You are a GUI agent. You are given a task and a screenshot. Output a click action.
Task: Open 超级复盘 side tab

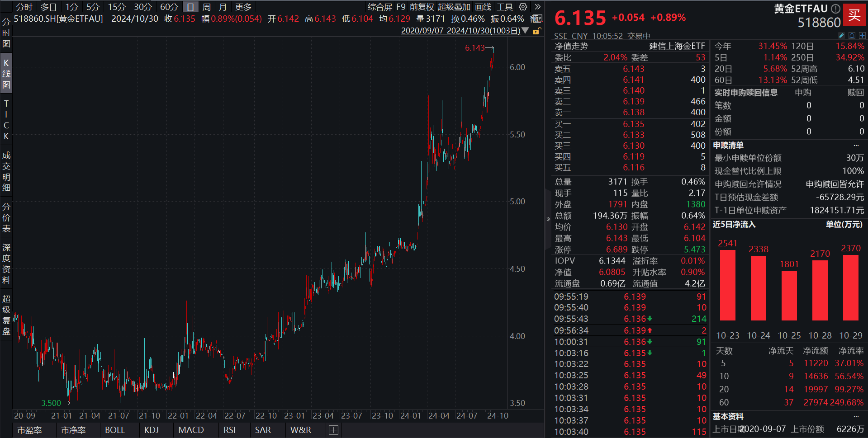point(6,315)
